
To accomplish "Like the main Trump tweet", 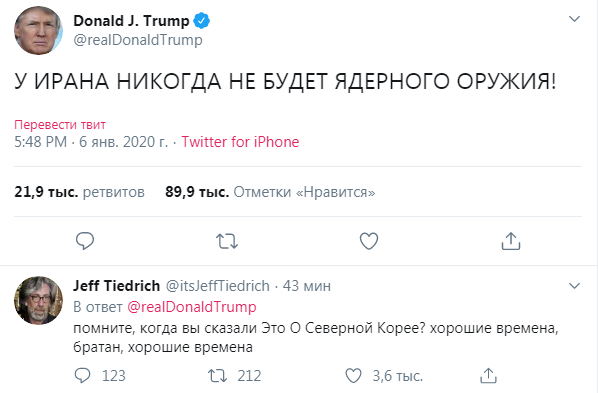I will coord(369,241).
